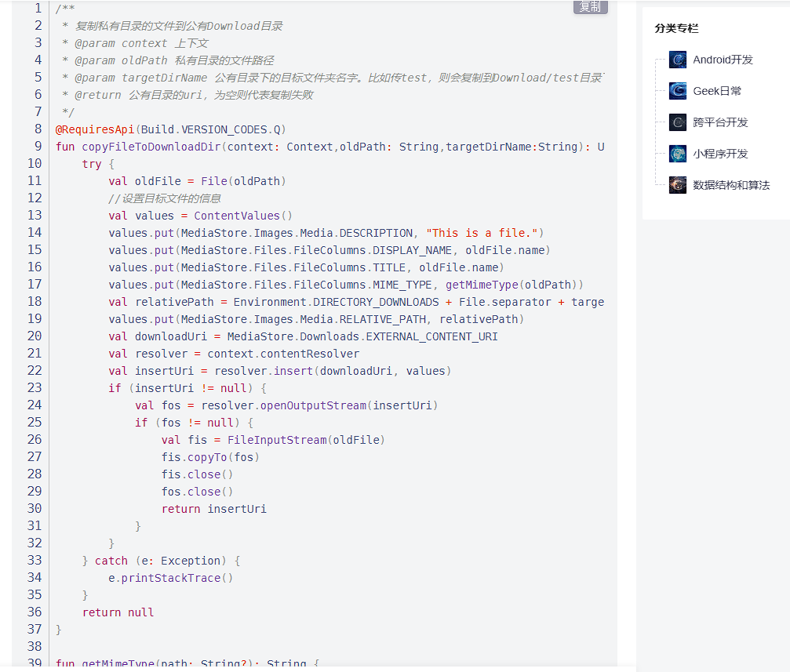This screenshot has width=790, height=672.
Task: Click e.printStackTrace() on line 34
Action: (x=171, y=578)
